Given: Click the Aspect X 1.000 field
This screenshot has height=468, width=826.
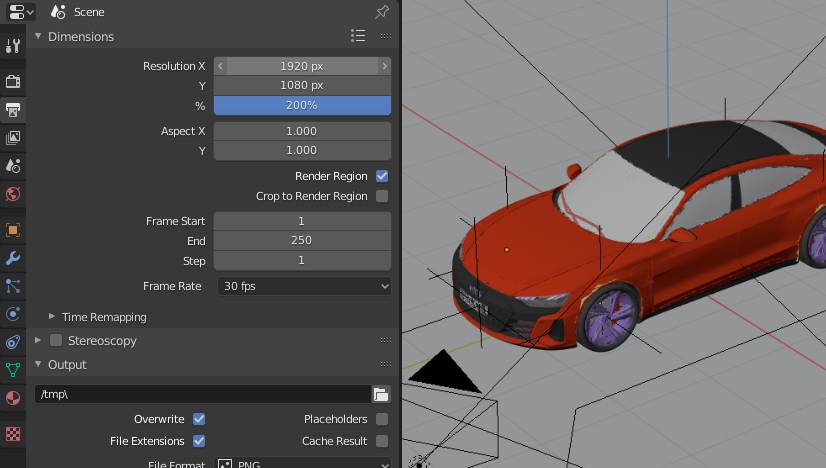Looking at the screenshot, I should pos(302,131).
